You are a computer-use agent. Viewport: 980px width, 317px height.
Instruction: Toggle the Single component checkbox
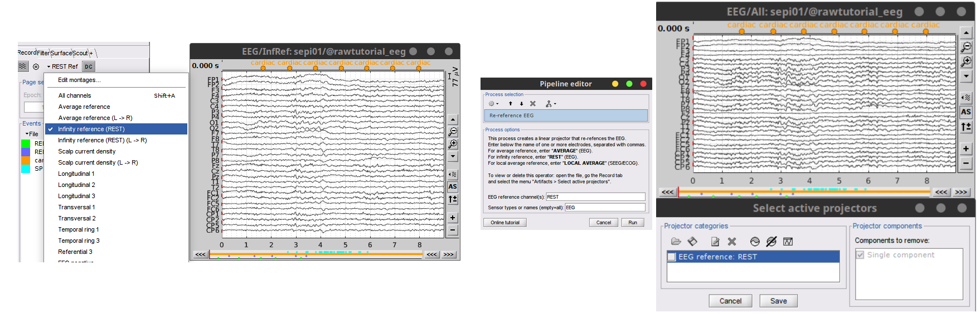tap(860, 255)
